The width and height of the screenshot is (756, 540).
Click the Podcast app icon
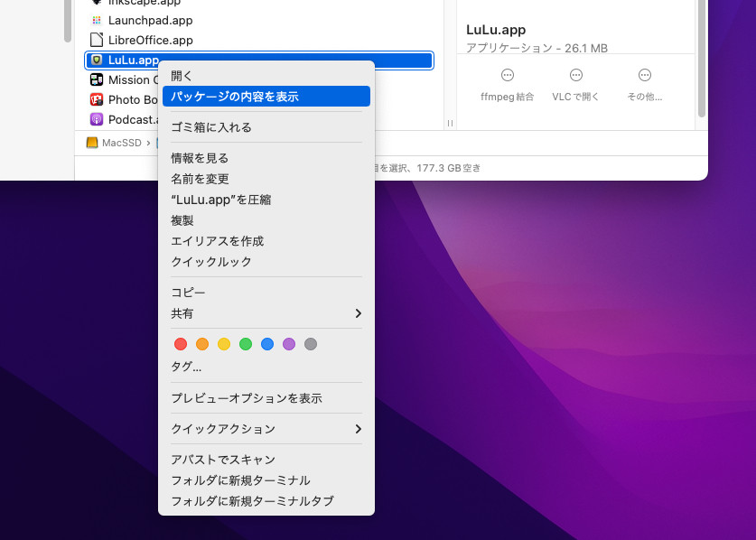click(97, 119)
